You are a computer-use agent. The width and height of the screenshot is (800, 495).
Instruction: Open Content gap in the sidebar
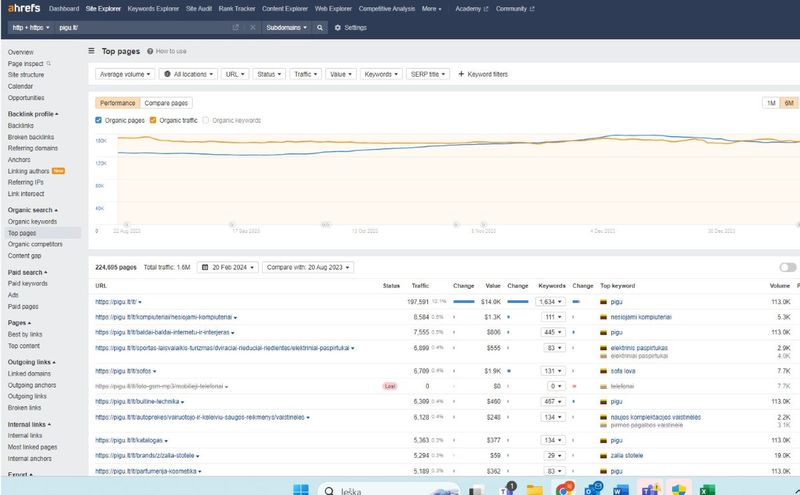point(24,256)
